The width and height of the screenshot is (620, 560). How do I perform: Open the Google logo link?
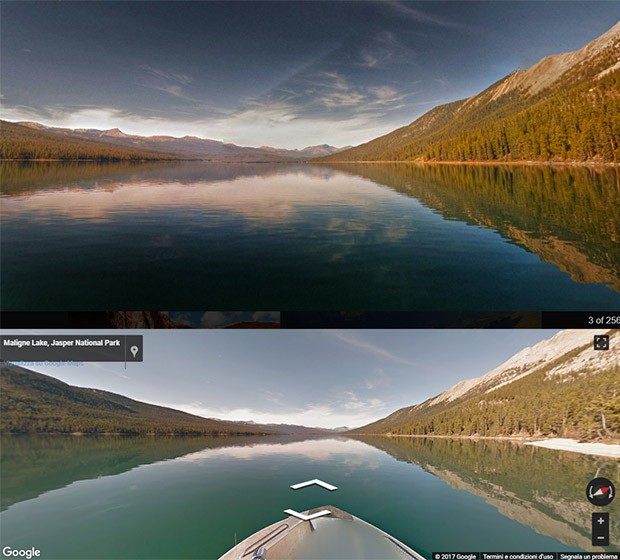tap(21, 552)
